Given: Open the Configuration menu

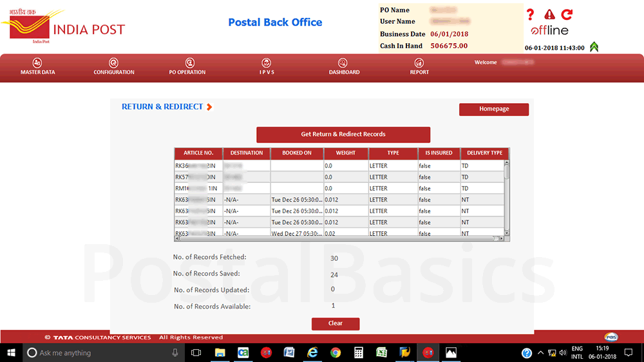Looking at the screenshot, I should point(114,67).
